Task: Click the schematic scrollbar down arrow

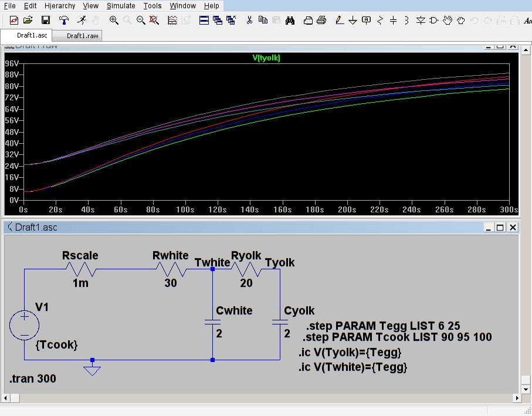Action: click(x=525, y=388)
